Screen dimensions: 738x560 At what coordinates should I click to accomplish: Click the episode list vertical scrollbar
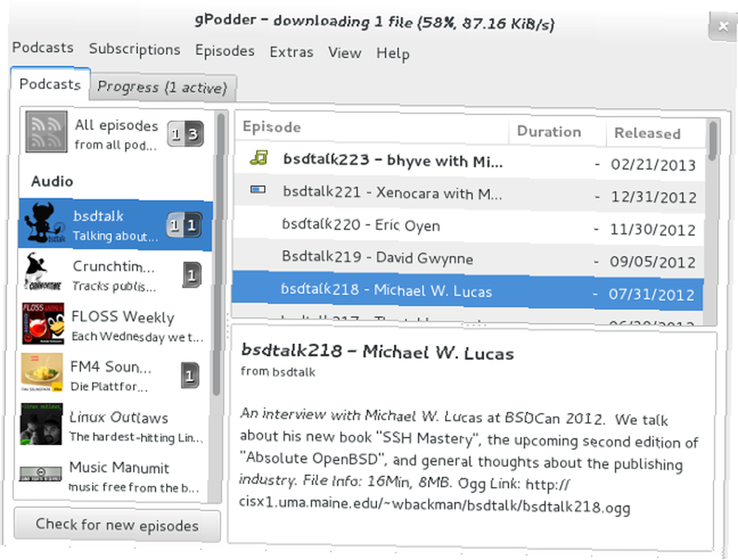pyautogui.click(x=712, y=221)
